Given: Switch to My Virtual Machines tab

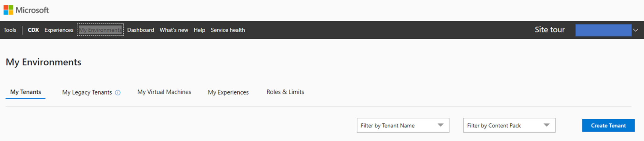Looking at the screenshot, I should (x=164, y=92).
